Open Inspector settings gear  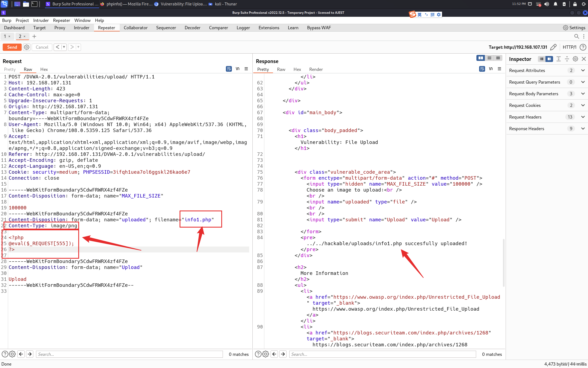click(x=576, y=59)
